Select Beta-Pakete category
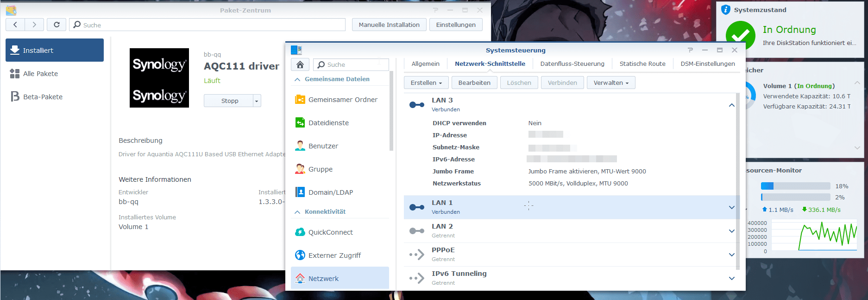 tap(55, 96)
